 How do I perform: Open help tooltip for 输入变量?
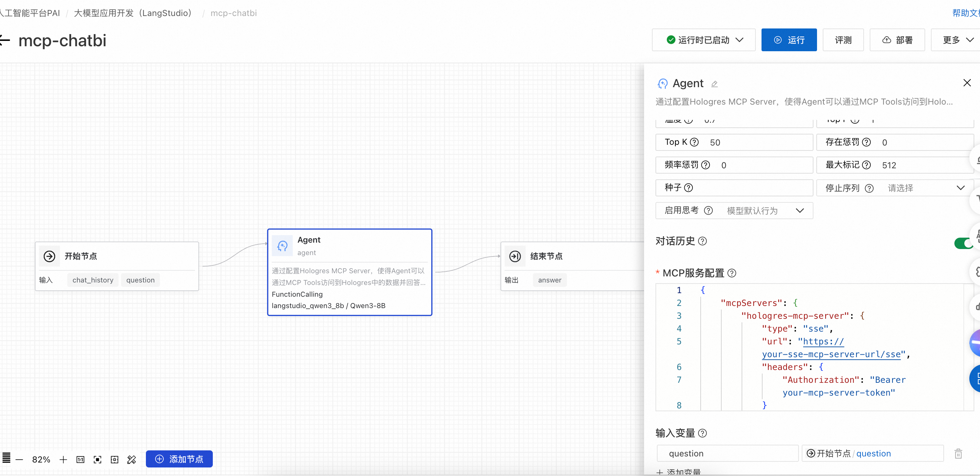click(702, 433)
